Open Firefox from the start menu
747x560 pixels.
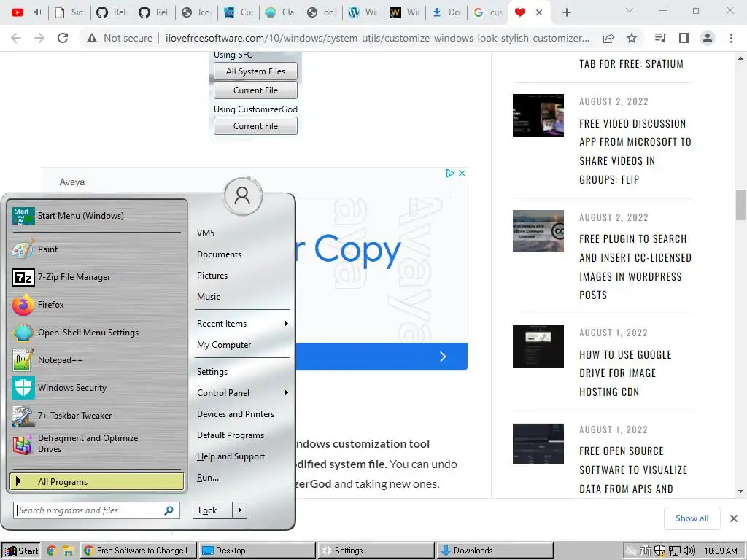pyautogui.click(x=97, y=305)
